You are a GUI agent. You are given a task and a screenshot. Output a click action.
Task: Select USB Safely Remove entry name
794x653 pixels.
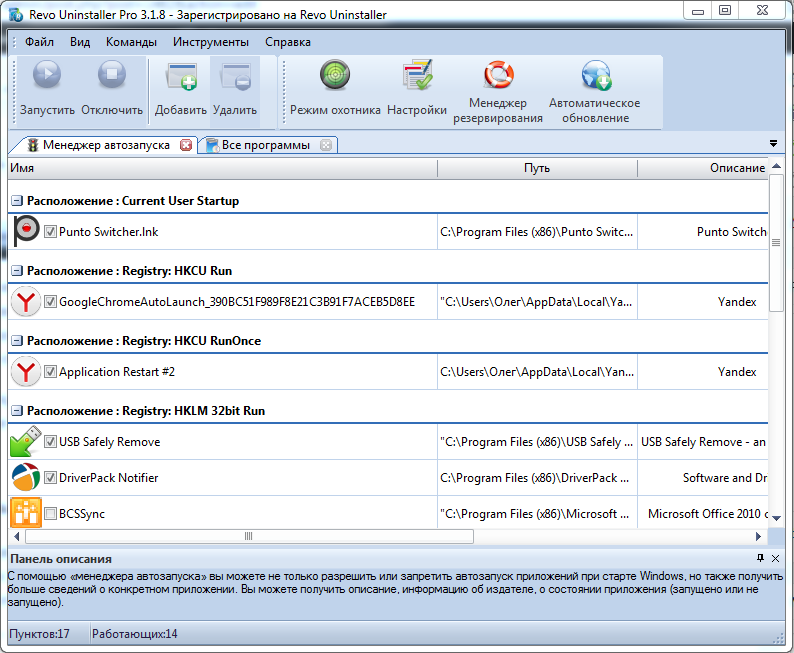[109, 441]
